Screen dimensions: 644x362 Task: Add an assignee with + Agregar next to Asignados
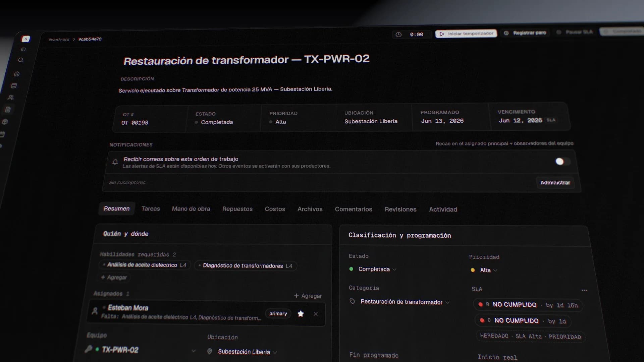click(308, 296)
